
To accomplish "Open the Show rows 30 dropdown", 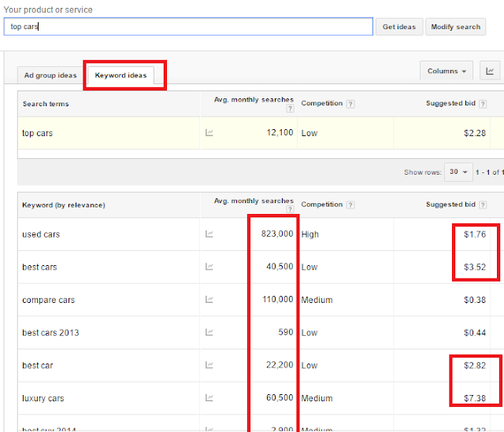I will 458,172.
